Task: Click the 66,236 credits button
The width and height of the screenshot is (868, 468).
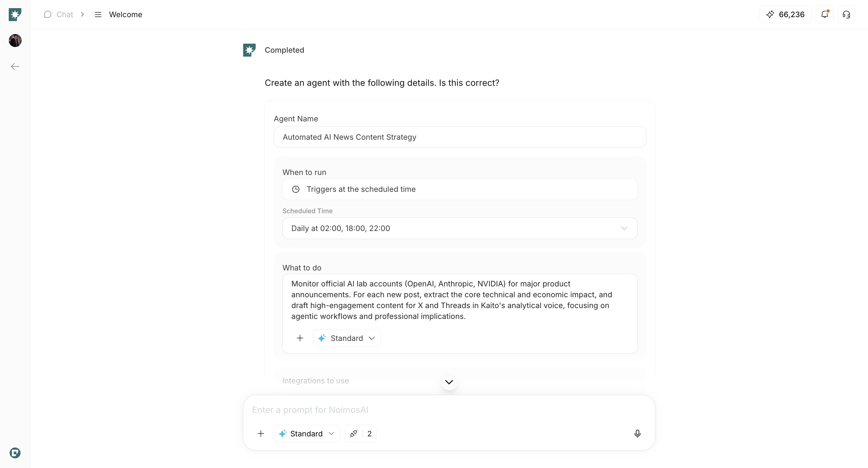Action: [785, 14]
